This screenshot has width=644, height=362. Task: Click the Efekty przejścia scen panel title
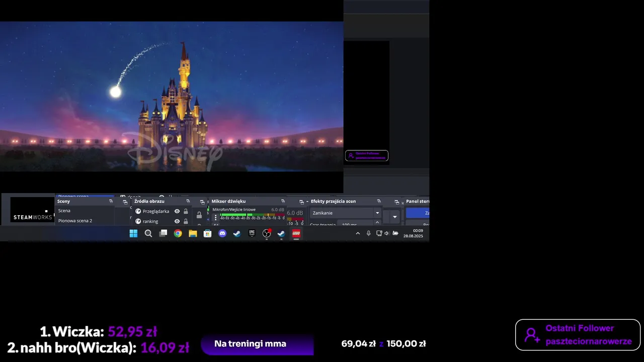[333, 201]
